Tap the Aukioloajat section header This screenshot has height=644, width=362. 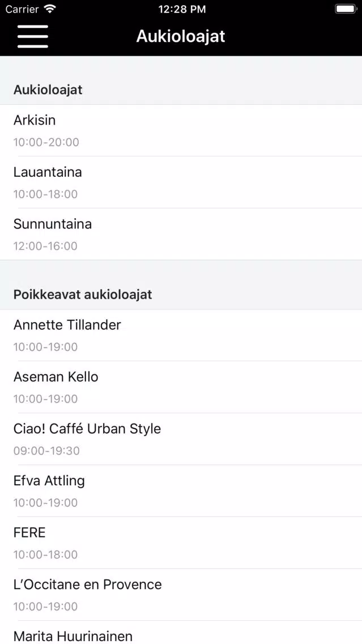pyautogui.click(x=48, y=90)
